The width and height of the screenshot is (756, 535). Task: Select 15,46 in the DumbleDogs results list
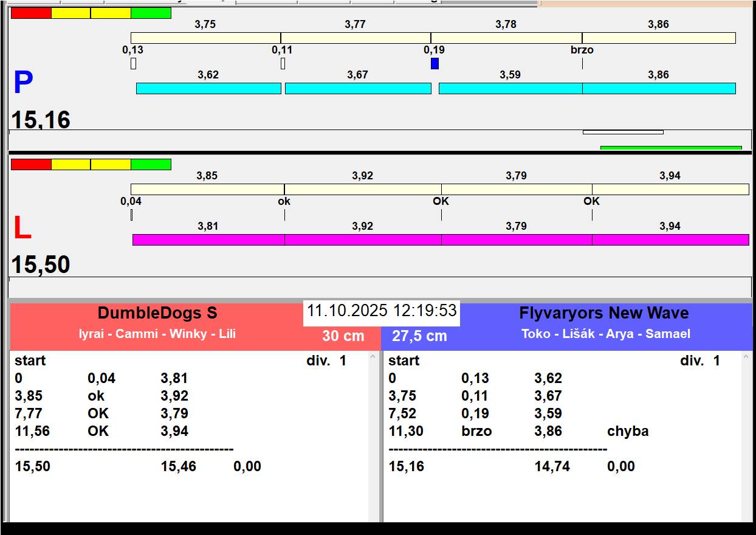click(x=179, y=466)
